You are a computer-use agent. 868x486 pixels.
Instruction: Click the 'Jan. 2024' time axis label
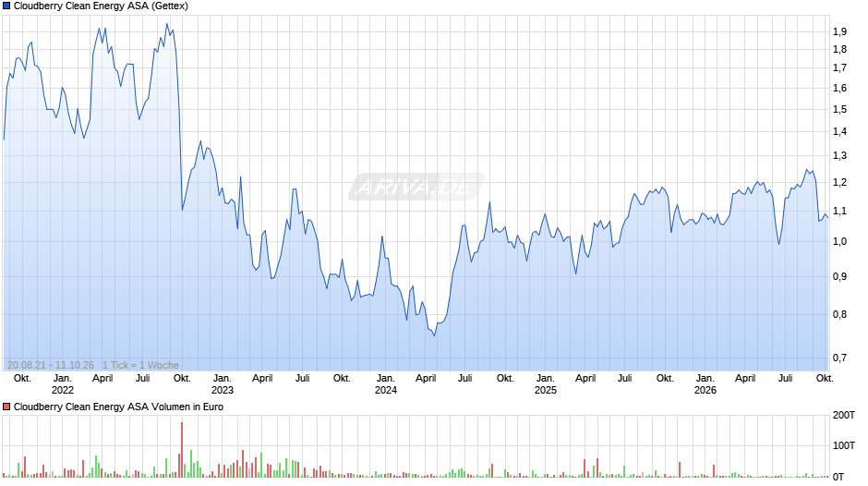click(x=386, y=384)
